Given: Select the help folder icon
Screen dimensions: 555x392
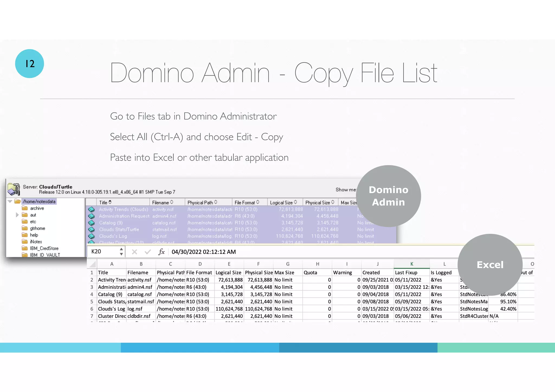Looking at the screenshot, I should [x=25, y=235].
